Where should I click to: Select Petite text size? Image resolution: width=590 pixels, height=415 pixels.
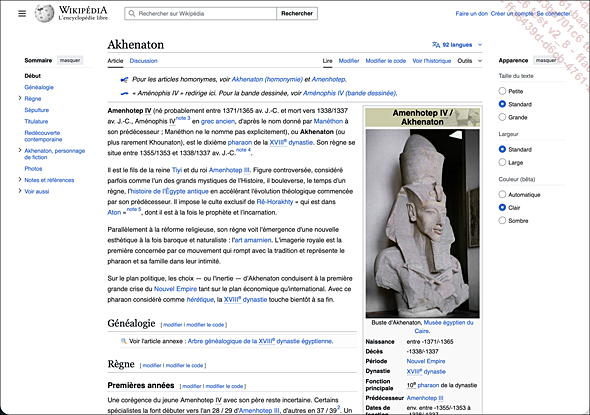pos(502,91)
